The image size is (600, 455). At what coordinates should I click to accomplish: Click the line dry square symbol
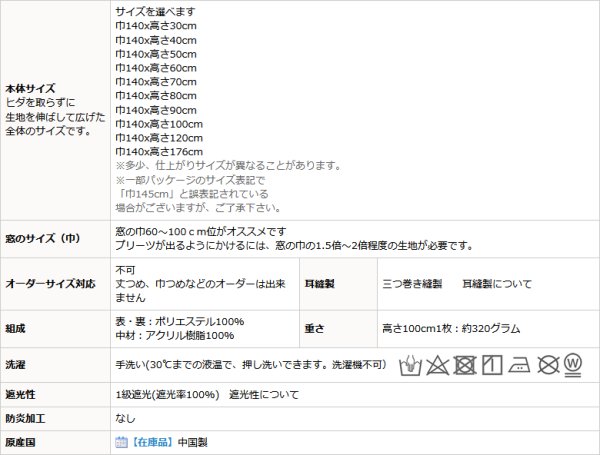(492, 365)
